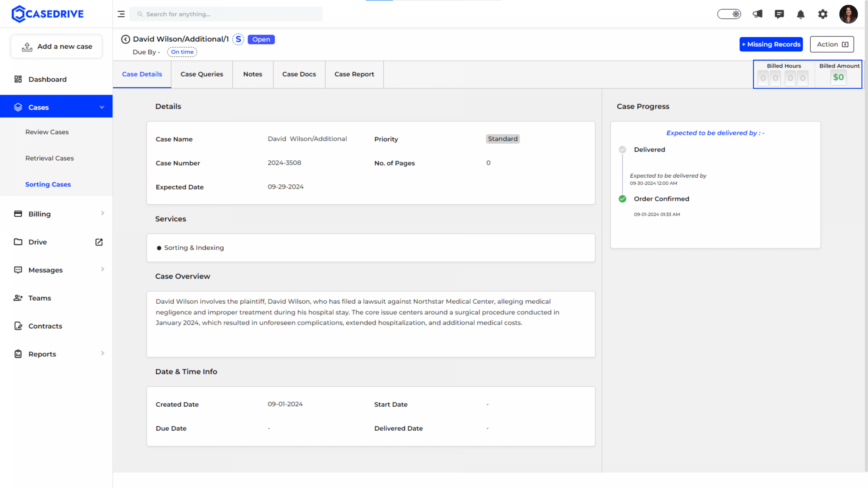Click the back arrow beside David Wilson/Additional/1
Screen dimensions: 868x488
(125, 39)
